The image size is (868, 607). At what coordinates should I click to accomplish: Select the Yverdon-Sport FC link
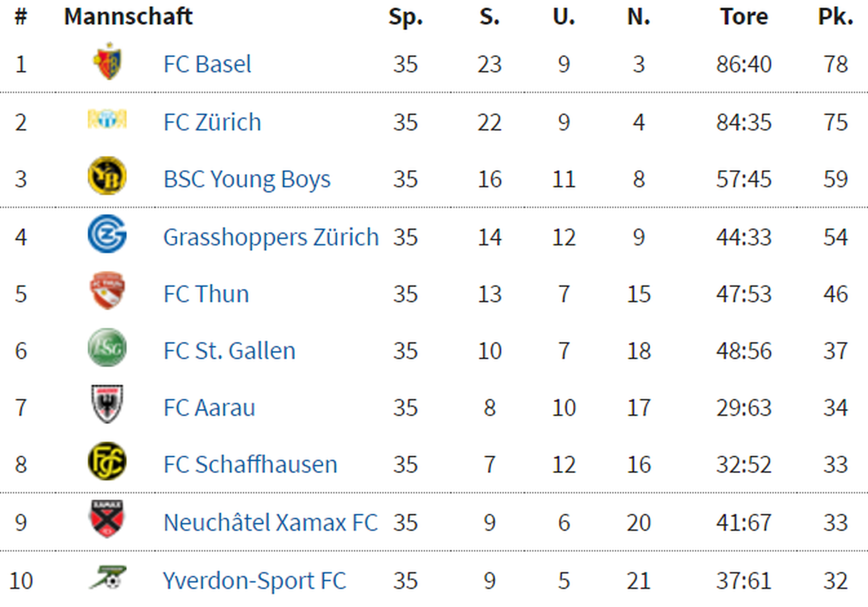click(x=254, y=581)
